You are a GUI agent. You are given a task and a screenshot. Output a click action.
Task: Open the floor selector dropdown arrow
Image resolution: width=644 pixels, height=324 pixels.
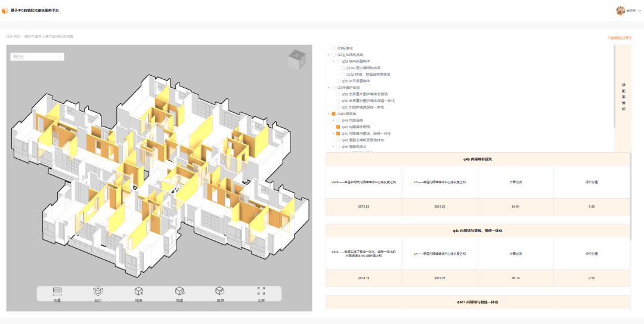[x=60, y=57]
